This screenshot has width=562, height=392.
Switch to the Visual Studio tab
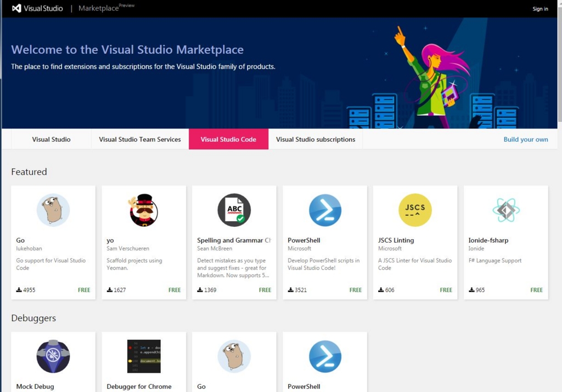point(51,139)
